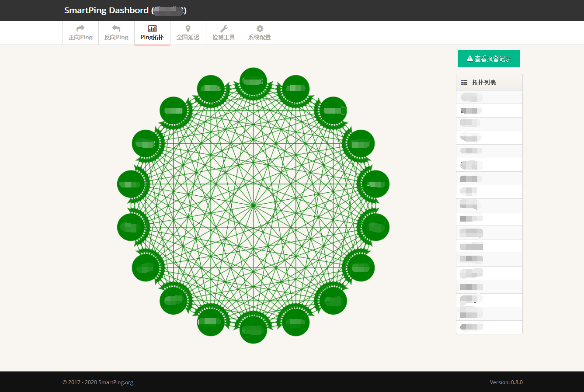The width and height of the screenshot is (584, 392).
Task: Click the bottommost green node in the topology
Action: [x=253, y=330]
